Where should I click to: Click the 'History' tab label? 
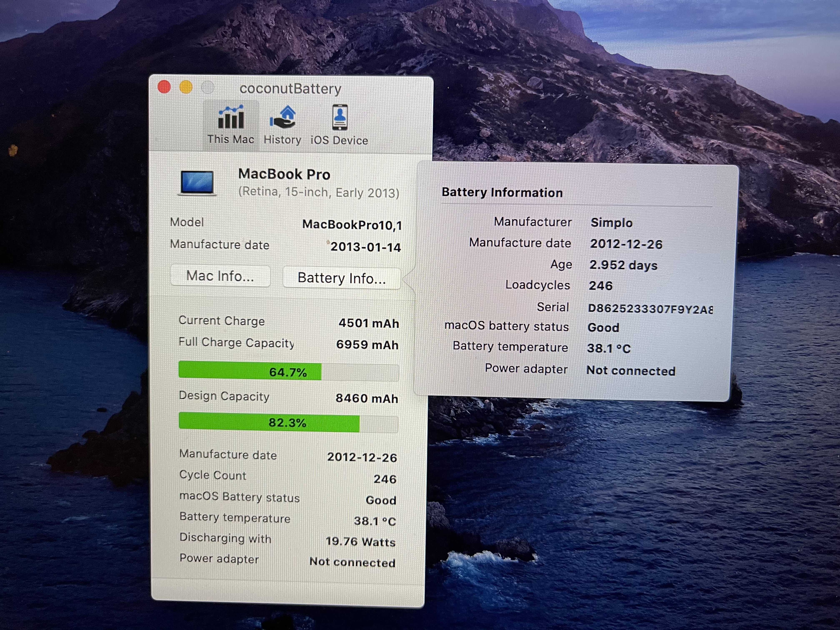tap(282, 140)
